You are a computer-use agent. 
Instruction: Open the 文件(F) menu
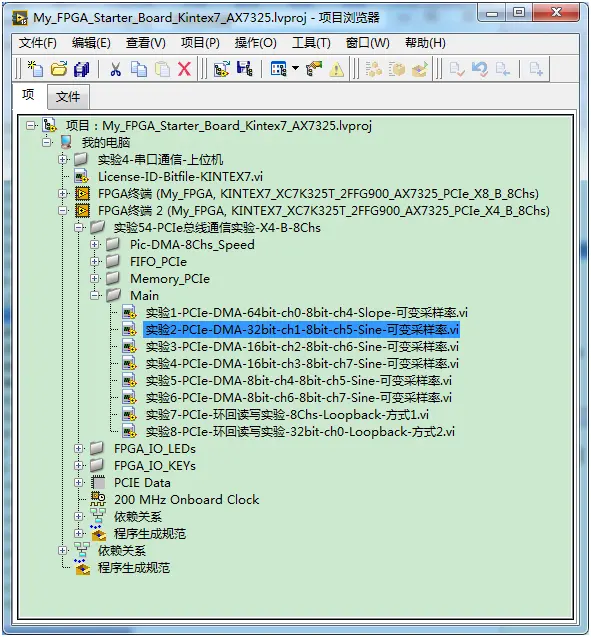[38, 43]
